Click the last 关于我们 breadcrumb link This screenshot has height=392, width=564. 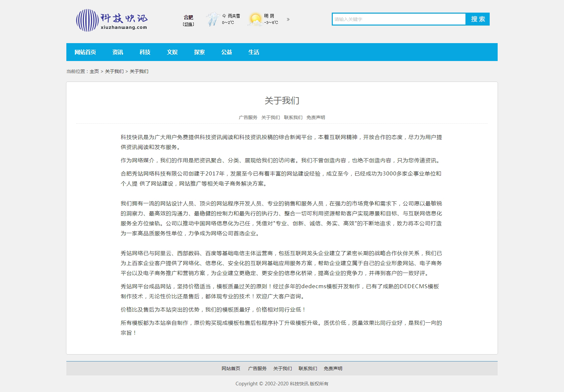[x=139, y=71]
